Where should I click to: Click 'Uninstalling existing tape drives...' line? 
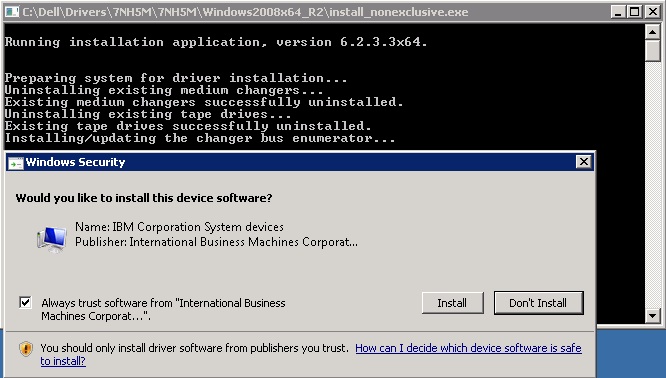click(148, 114)
